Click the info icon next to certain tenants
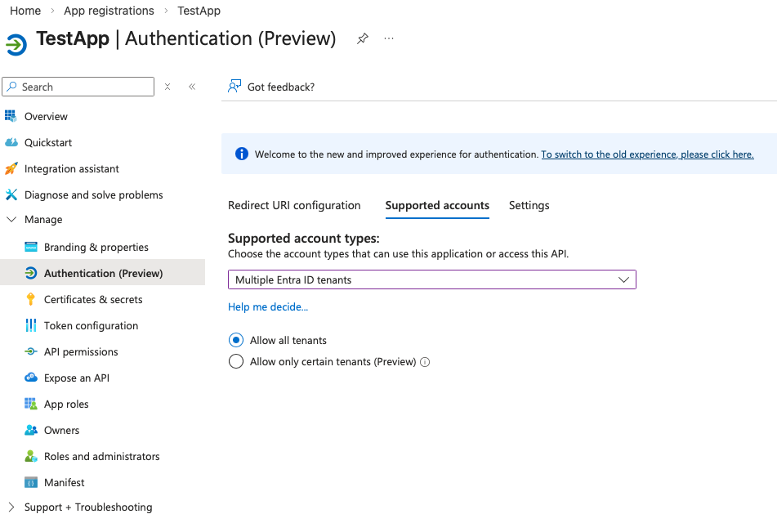Viewport: 777px width, 532px height. click(x=425, y=362)
